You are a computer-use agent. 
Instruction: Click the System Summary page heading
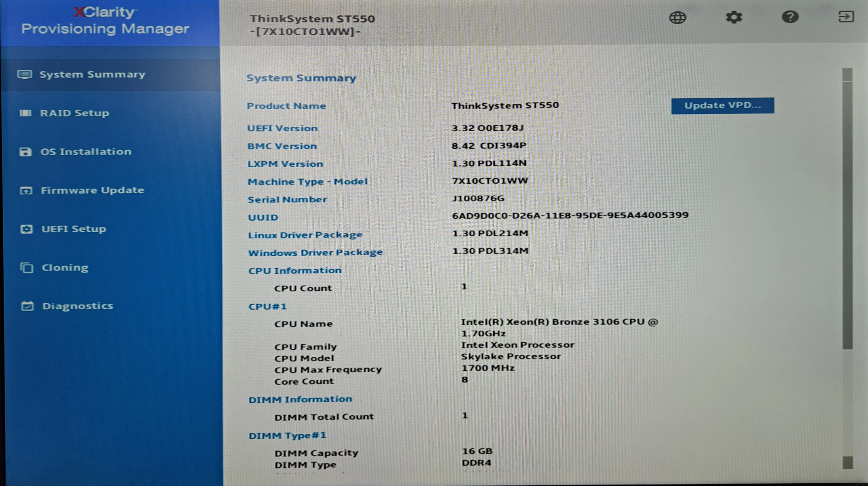301,78
